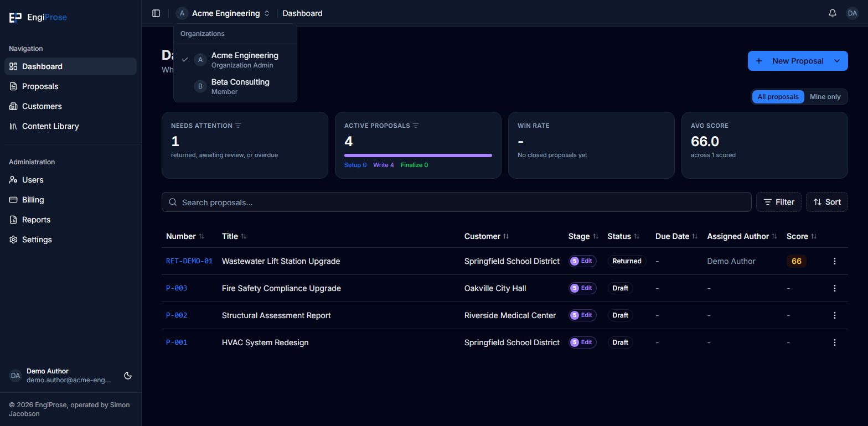Click filter icon on Active Proposals card

tap(416, 126)
